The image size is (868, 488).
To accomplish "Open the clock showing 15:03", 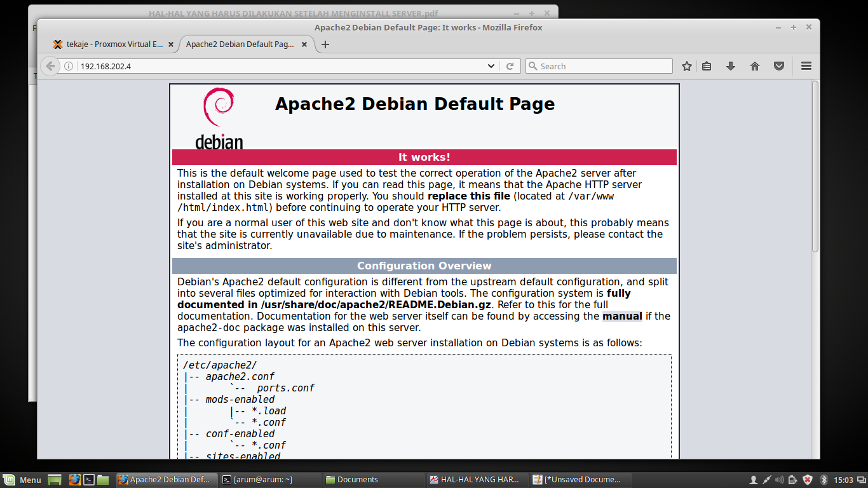I will (x=843, y=480).
